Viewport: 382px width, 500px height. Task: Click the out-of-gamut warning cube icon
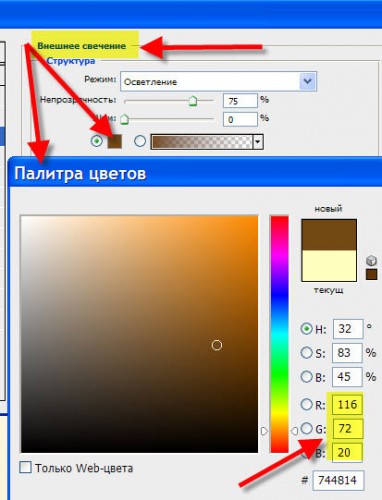point(371,260)
